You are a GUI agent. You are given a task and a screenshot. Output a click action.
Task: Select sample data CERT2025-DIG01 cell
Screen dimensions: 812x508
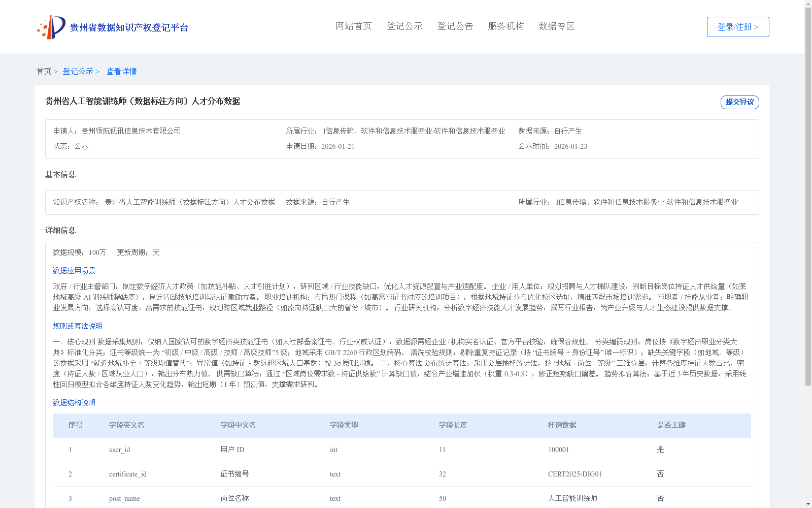[575, 474]
